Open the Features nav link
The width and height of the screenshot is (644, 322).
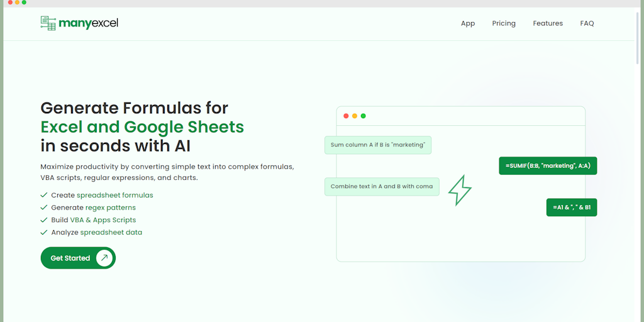548,23
